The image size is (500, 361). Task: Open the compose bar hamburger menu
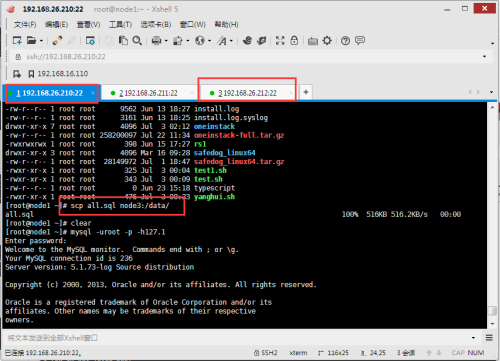coord(489,338)
